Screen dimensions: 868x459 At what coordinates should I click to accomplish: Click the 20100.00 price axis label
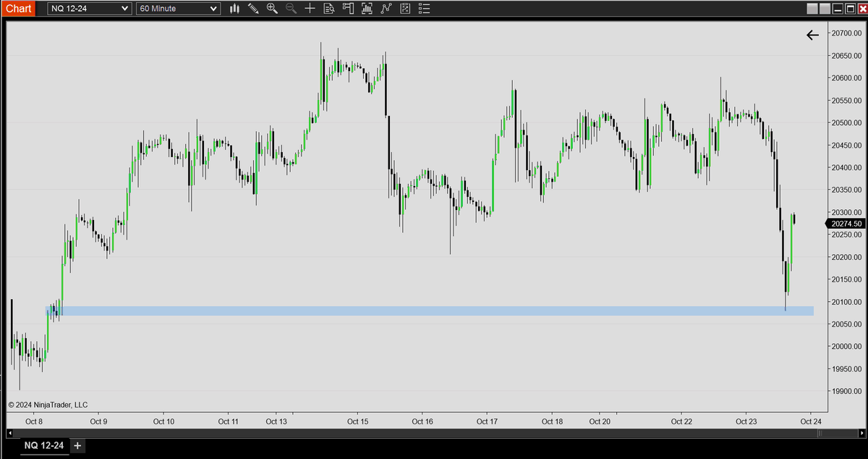point(846,302)
